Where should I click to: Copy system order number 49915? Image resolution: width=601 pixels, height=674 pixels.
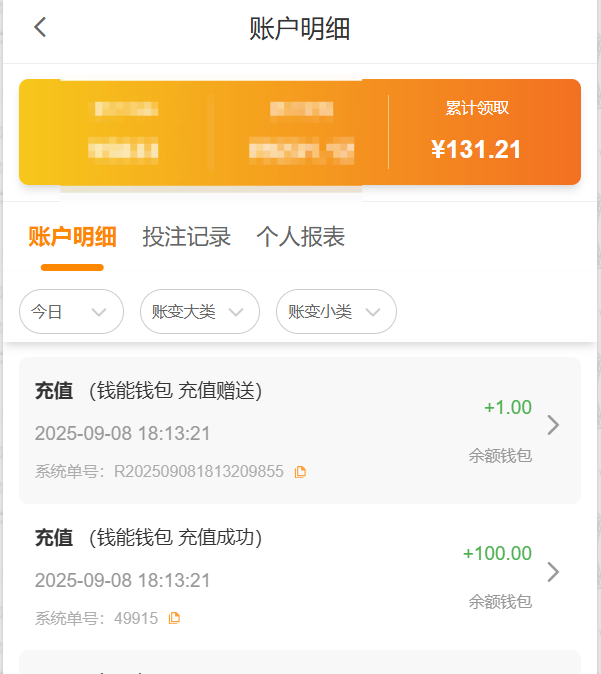(x=175, y=618)
